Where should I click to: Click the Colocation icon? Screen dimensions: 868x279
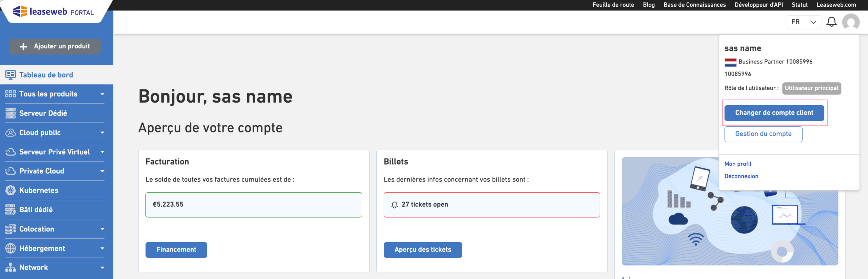click(x=11, y=229)
